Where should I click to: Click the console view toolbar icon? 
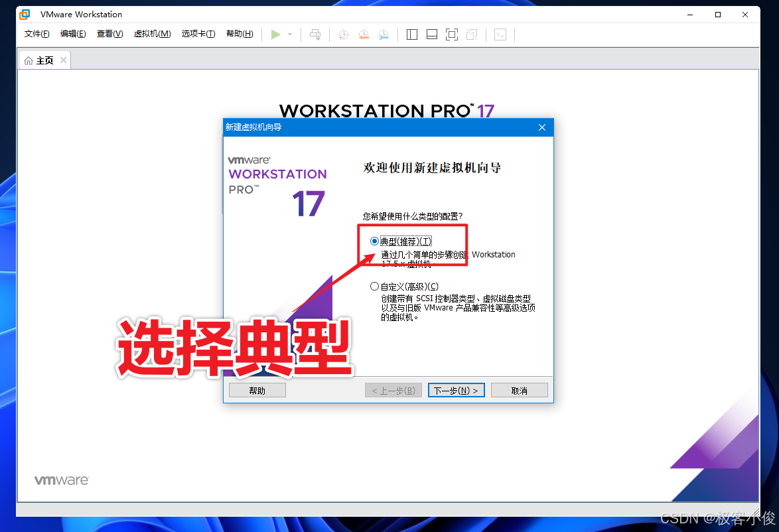[500, 34]
